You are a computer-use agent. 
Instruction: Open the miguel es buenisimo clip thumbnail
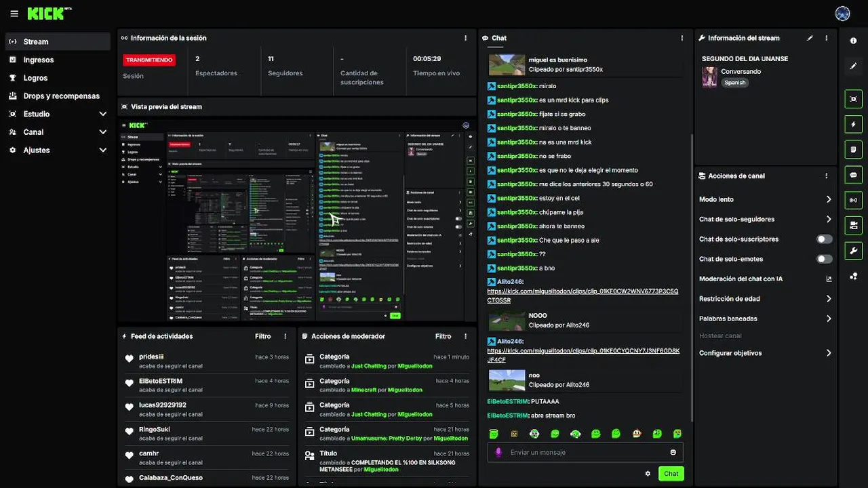click(507, 64)
